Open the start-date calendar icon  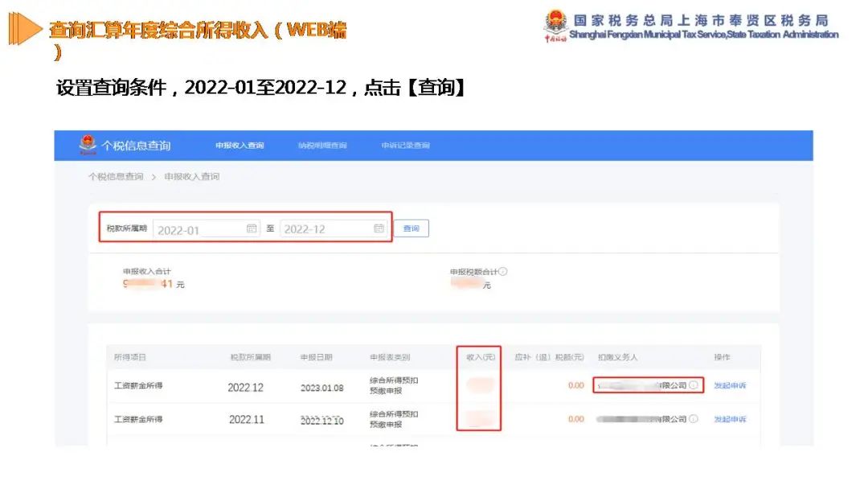coord(252,228)
